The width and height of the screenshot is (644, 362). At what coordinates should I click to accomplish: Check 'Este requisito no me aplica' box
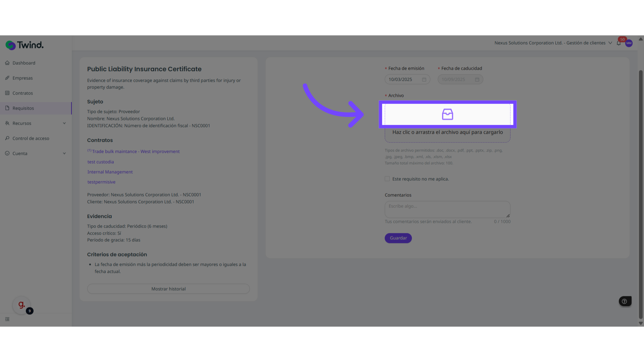[387, 179]
